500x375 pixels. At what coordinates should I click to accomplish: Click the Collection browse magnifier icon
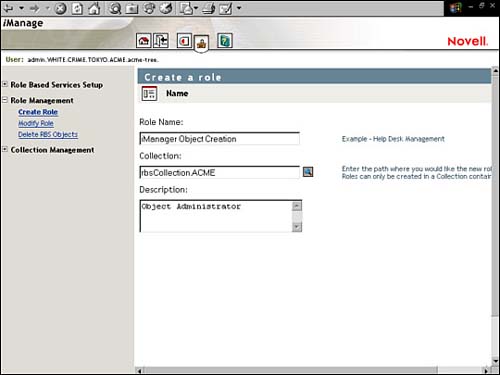[x=308, y=172]
